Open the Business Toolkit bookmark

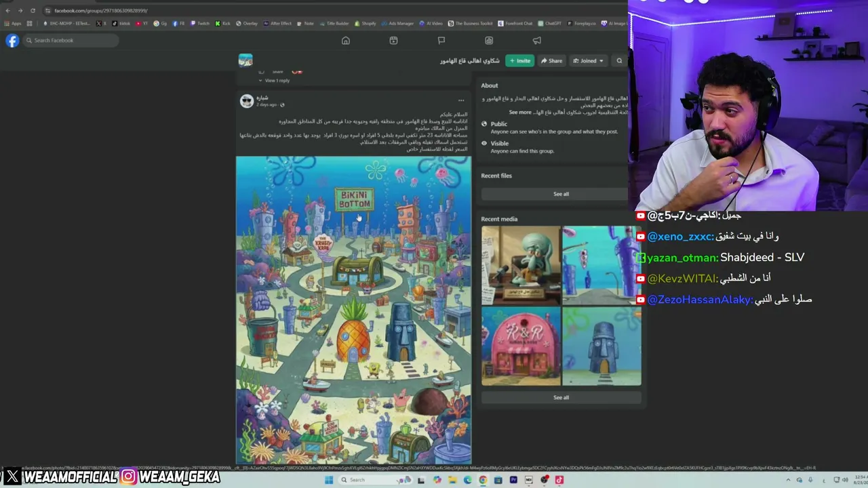tap(471, 24)
